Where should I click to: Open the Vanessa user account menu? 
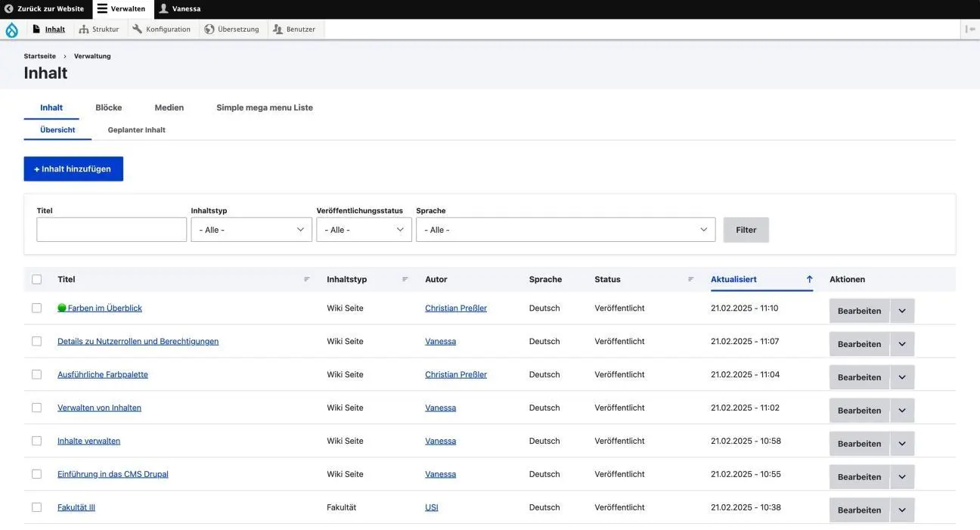(x=180, y=9)
